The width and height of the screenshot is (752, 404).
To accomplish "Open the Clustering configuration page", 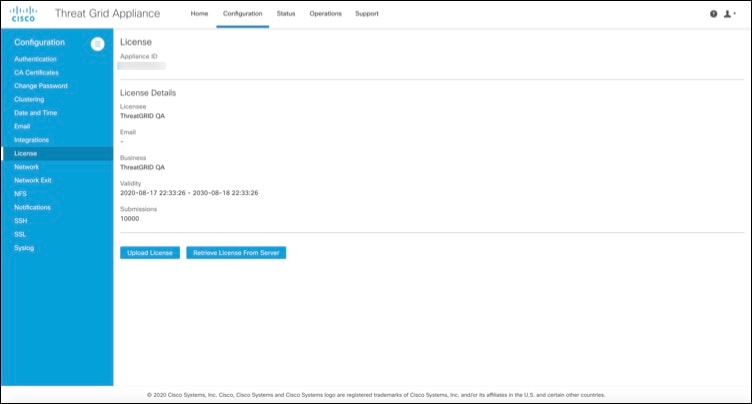I will click(x=29, y=99).
